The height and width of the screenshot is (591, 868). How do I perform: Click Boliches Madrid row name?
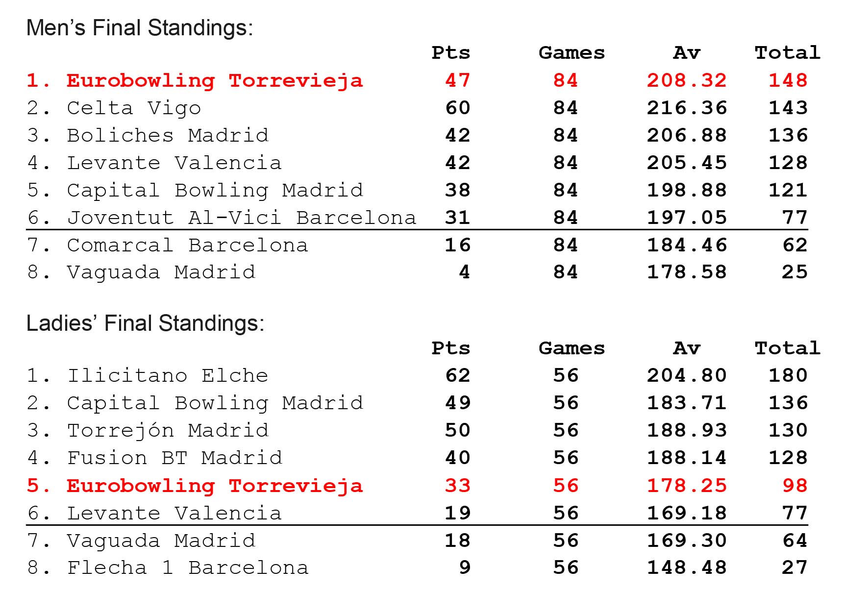168,136
